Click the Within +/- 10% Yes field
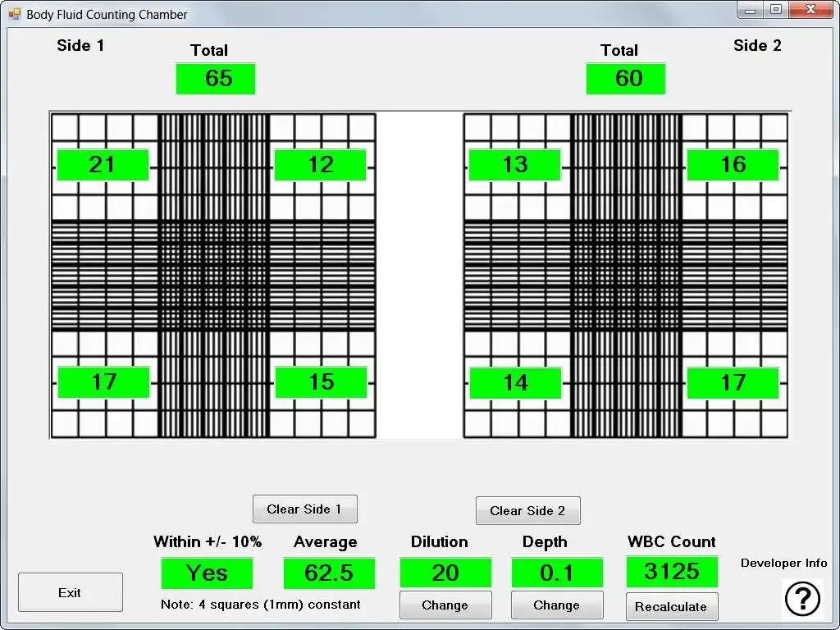Viewport: 840px width, 630px height. [207, 573]
